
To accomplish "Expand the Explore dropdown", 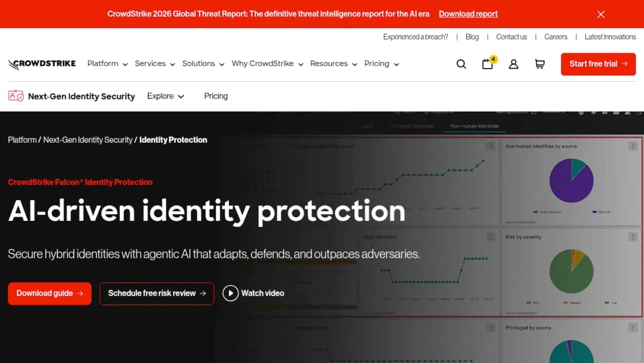I will pos(166,96).
